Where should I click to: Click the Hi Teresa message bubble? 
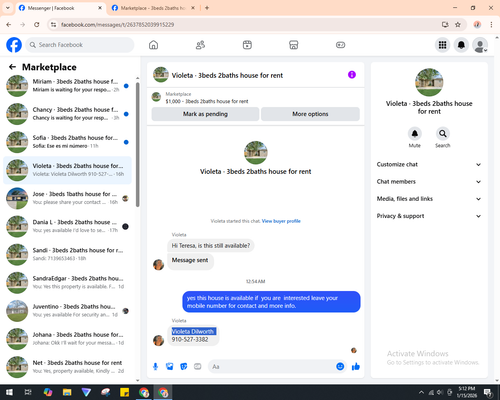point(211,246)
